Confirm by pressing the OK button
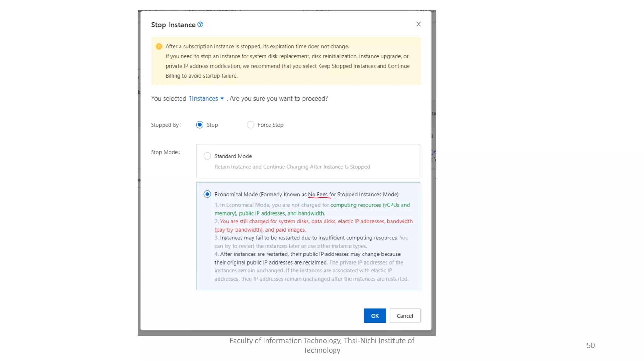This screenshot has height=362, width=644. click(375, 315)
